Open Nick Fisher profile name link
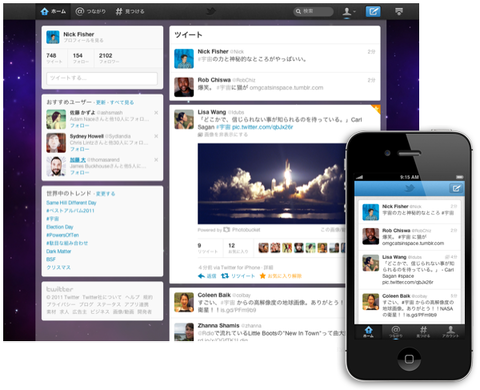This screenshot has height=390, width=480. click(79, 34)
